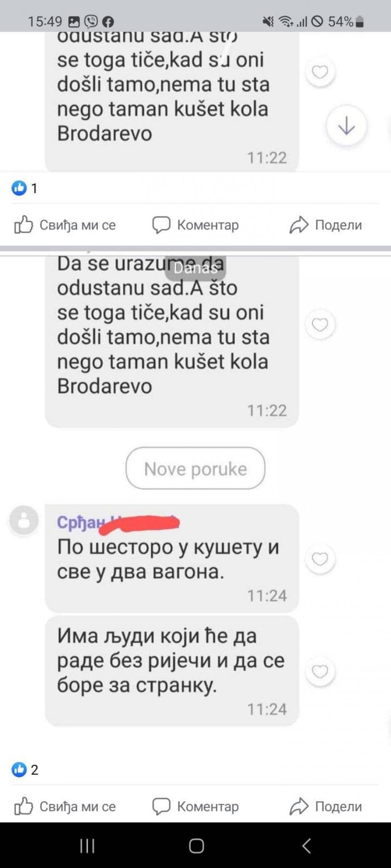View the single like reaction count

pos(25,189)
